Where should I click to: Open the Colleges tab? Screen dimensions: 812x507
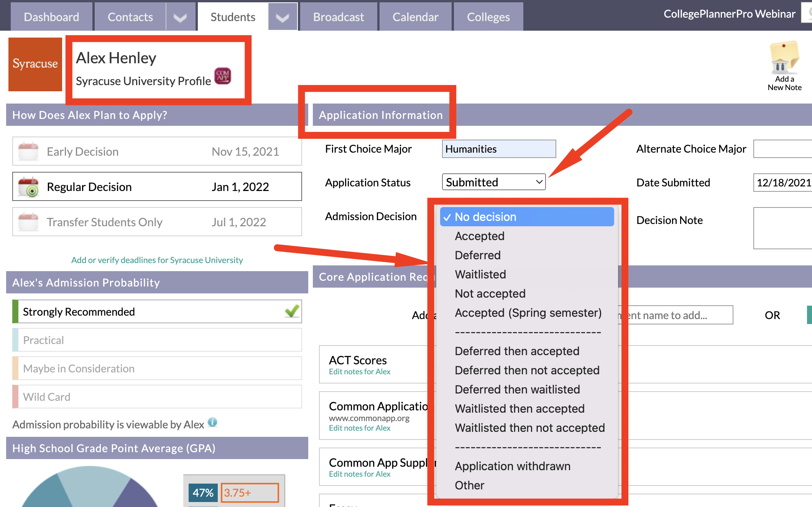pos(488,17)
